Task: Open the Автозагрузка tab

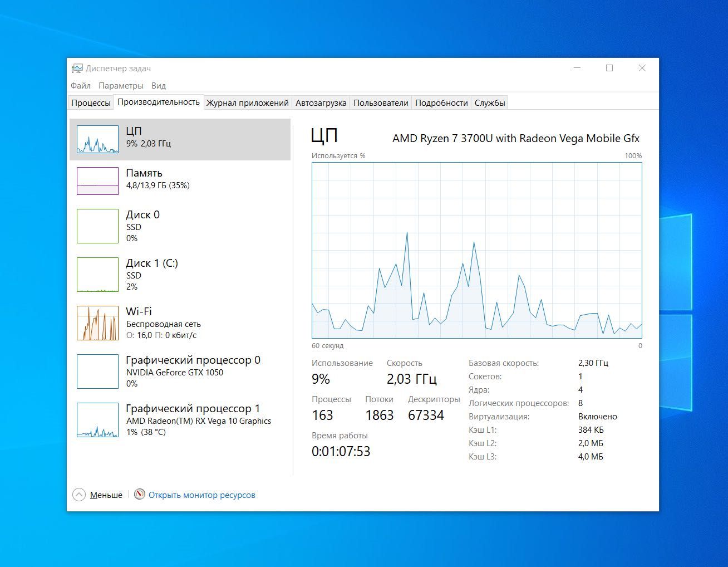Action: [x=321, y=102]
